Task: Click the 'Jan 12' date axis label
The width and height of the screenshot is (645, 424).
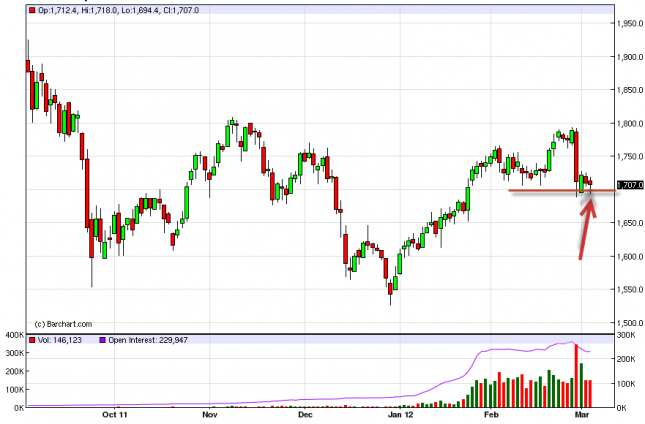Action: click(400, 415)
